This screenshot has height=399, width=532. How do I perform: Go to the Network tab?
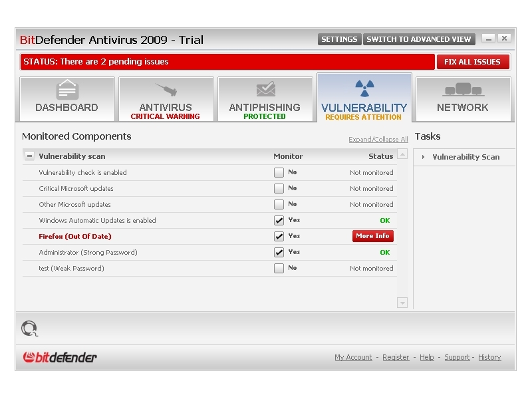point(463,98)
